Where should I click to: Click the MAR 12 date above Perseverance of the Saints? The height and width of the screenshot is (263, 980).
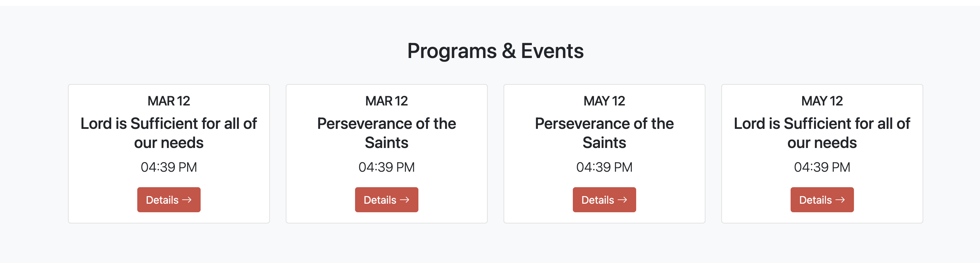coord(386,101)
